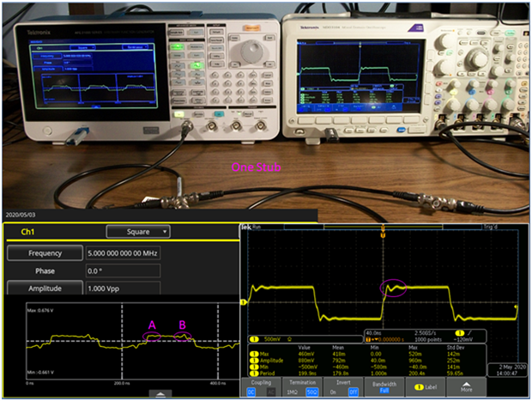Image resolution: width=532 pixels, height=401 pixels.
Task: Click the trigger level arrow on right edge
Action: pos(516,307)
